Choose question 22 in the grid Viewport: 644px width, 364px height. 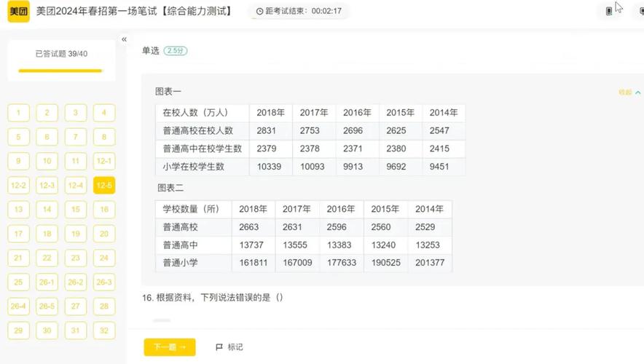(47, 258)
